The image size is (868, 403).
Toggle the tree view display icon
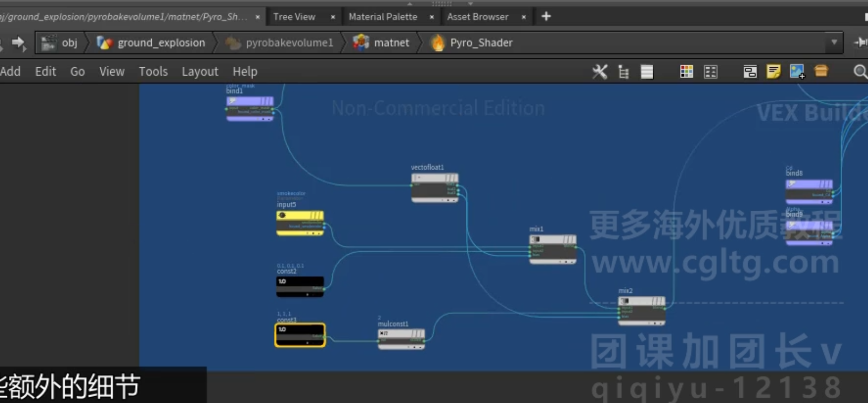pos(623,72)
